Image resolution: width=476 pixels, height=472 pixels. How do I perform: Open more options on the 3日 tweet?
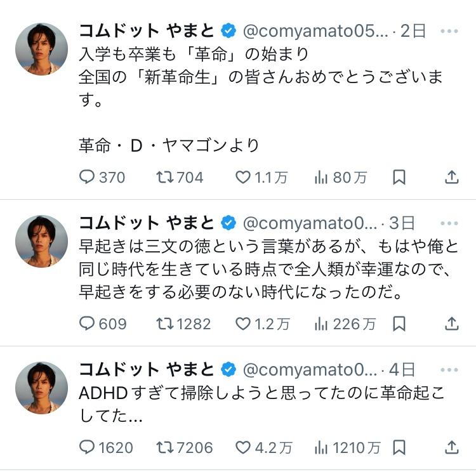pyautogui.click(x=449, y=223)
